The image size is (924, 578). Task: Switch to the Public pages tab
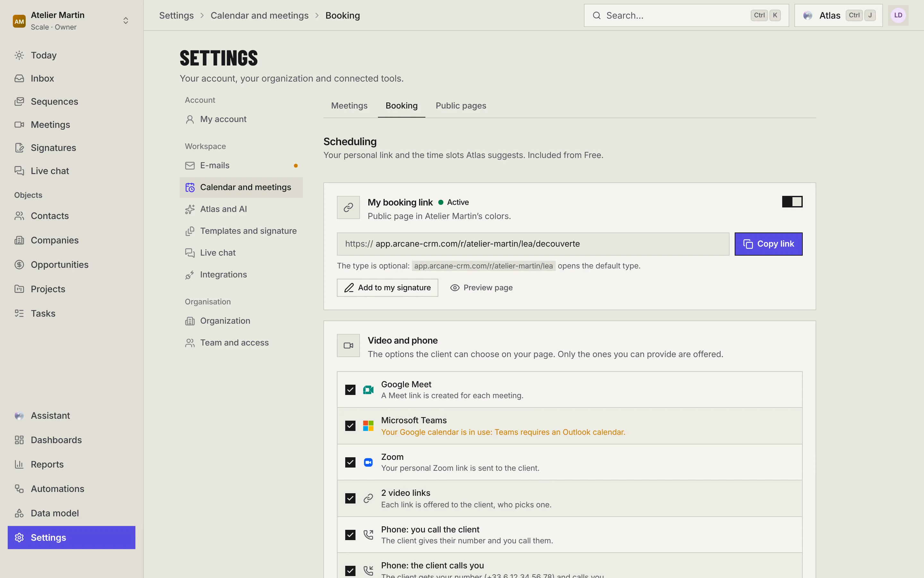tap(461, 106)
